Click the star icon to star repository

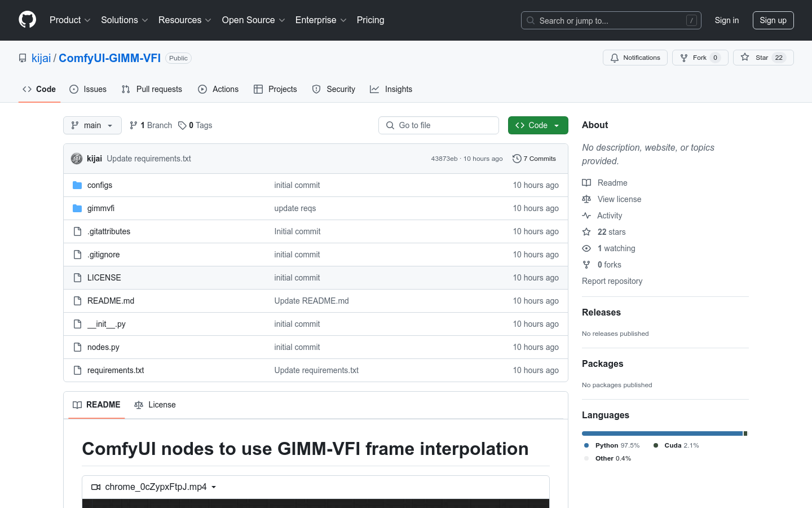(745, 57)
